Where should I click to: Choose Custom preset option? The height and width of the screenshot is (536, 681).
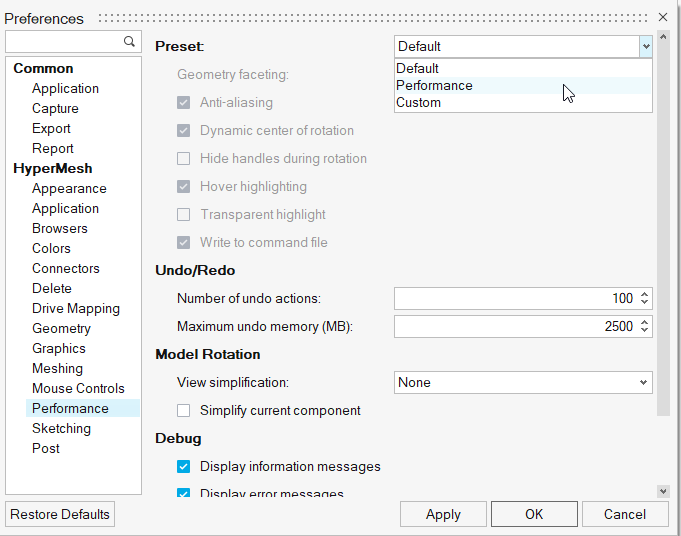(x=523, y=103)
